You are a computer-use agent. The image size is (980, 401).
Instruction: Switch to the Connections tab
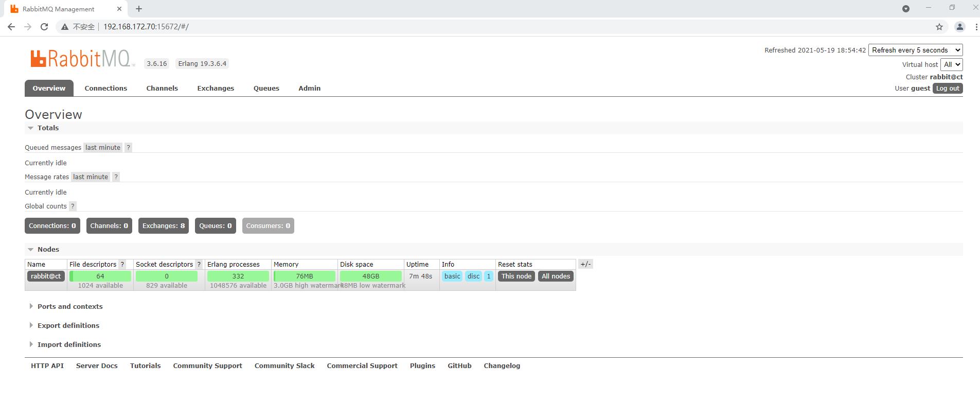106,88
